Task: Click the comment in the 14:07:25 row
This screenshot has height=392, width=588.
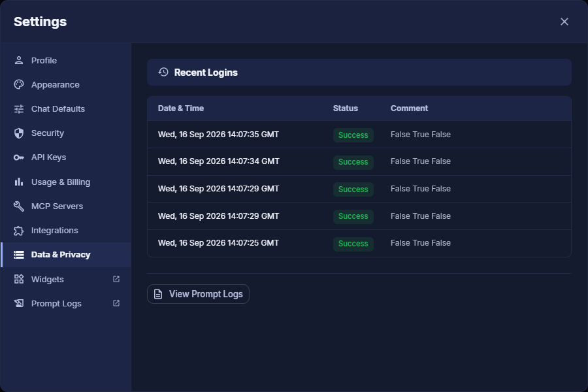Action: 420,243
